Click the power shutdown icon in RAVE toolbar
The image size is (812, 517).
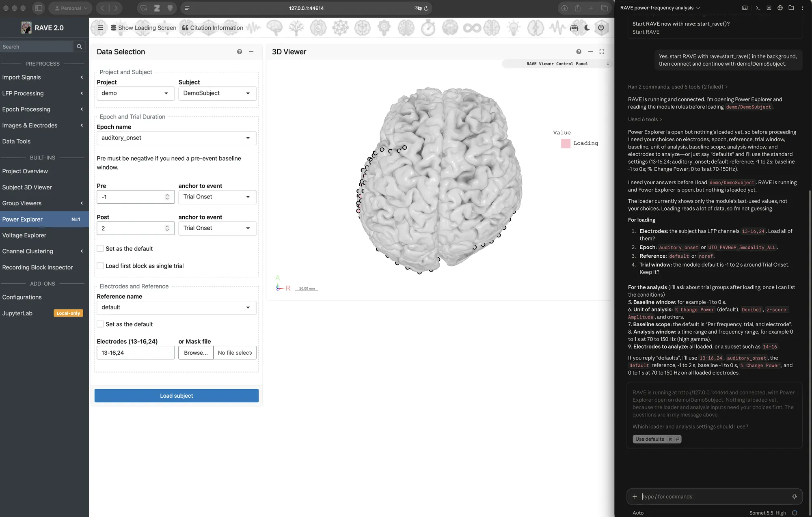601,28
